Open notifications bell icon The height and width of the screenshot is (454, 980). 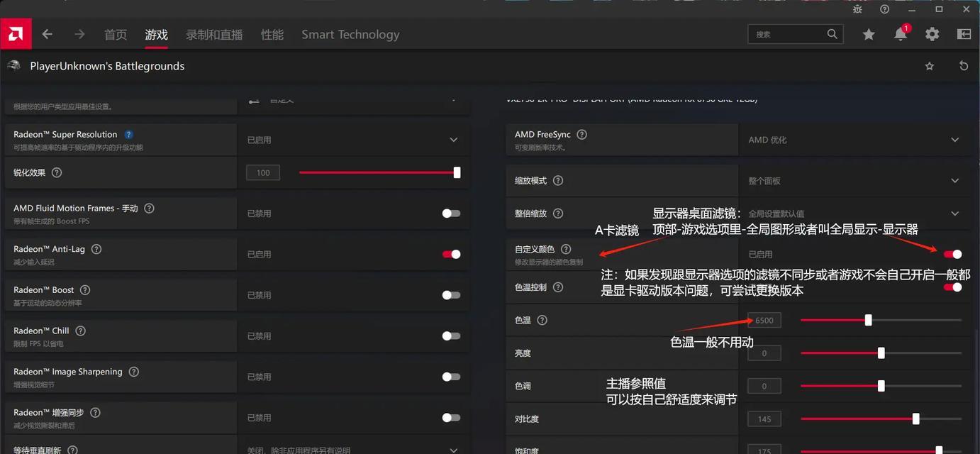click(x=901, y=34)
